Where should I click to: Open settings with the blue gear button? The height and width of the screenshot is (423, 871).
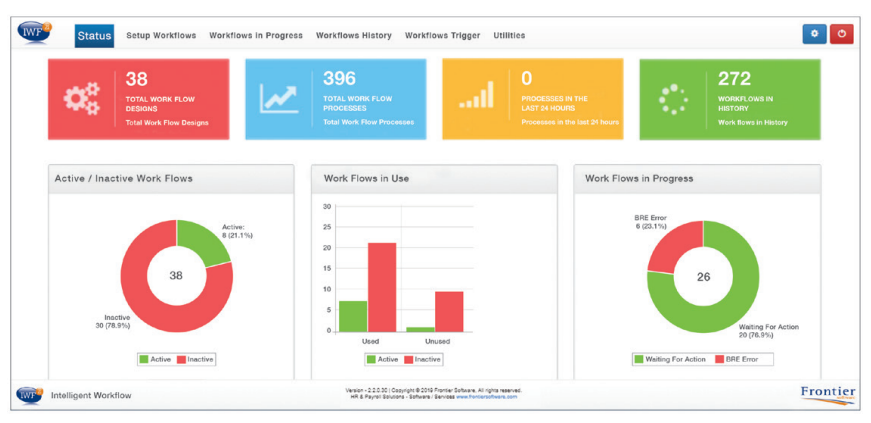pos(814,34)
